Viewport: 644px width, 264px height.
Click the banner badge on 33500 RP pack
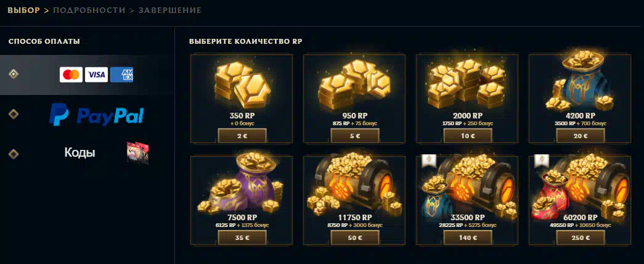pos(428,161)
